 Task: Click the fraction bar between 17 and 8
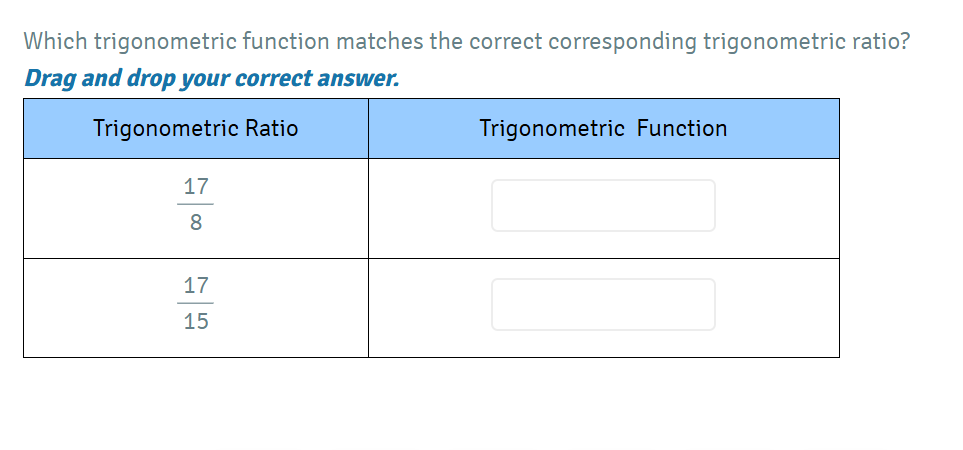(x=196, y=205)
